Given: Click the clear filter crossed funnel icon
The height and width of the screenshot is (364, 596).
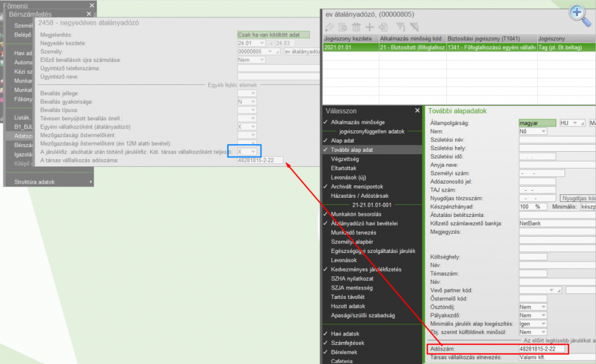Looking at the screenshot, I should 414,27.
